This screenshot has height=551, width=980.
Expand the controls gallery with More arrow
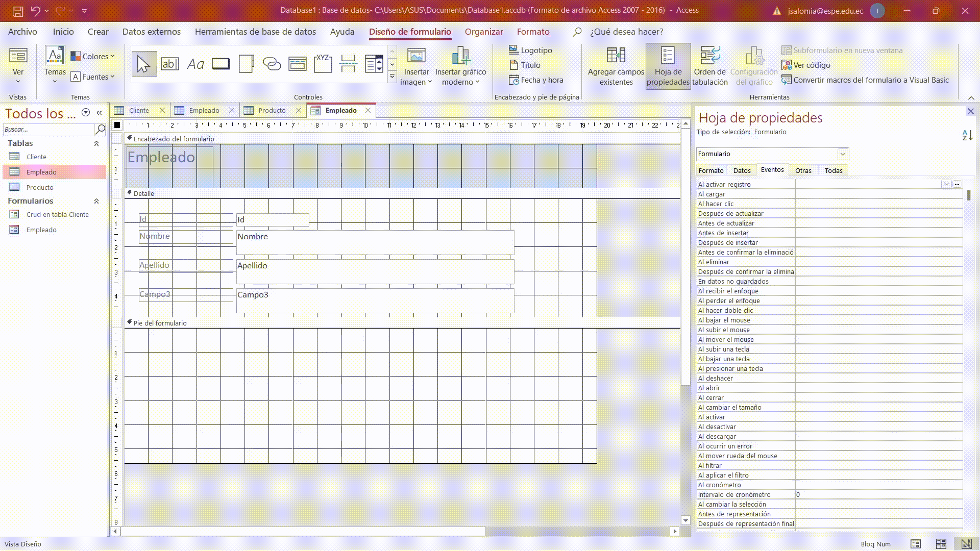click(393, 77)
